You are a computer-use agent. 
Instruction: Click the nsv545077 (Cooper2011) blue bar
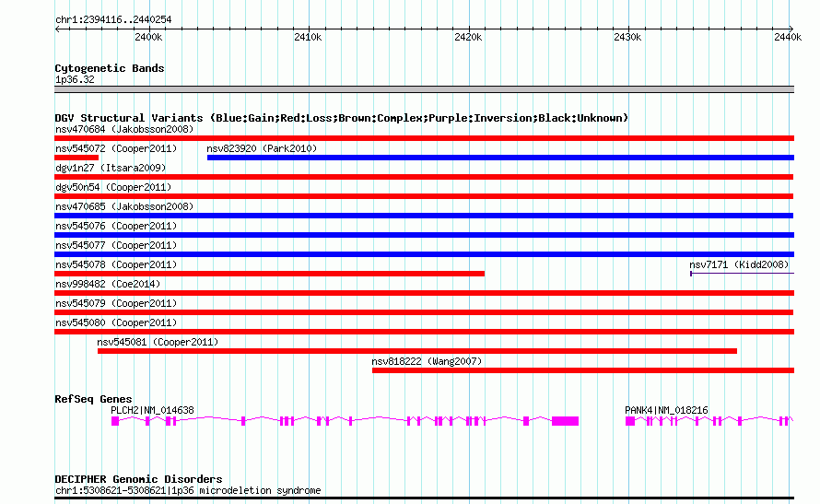coord(424,254)
